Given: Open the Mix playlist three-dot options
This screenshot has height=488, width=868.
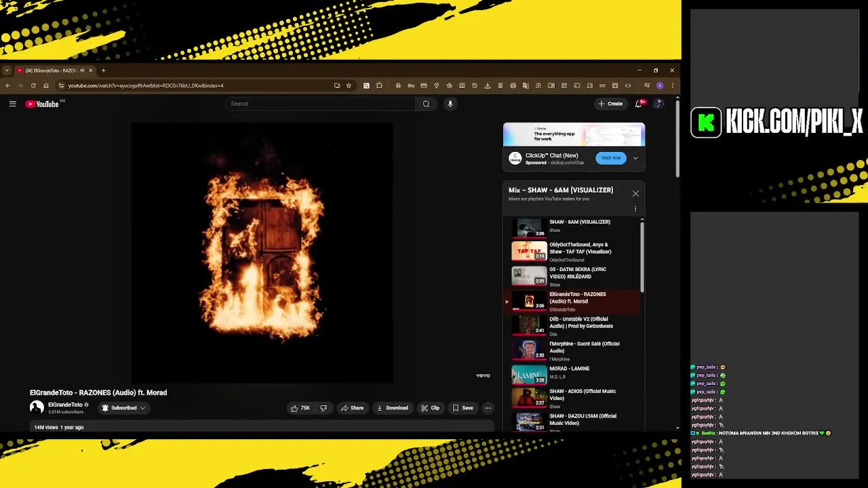Looking at the screenshot, I should click(635, 210).
